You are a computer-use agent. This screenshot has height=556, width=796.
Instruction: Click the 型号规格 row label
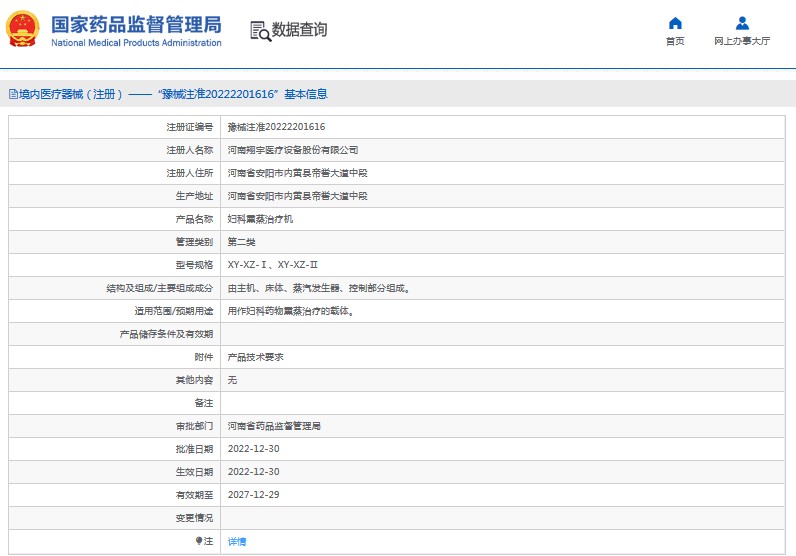194,265
